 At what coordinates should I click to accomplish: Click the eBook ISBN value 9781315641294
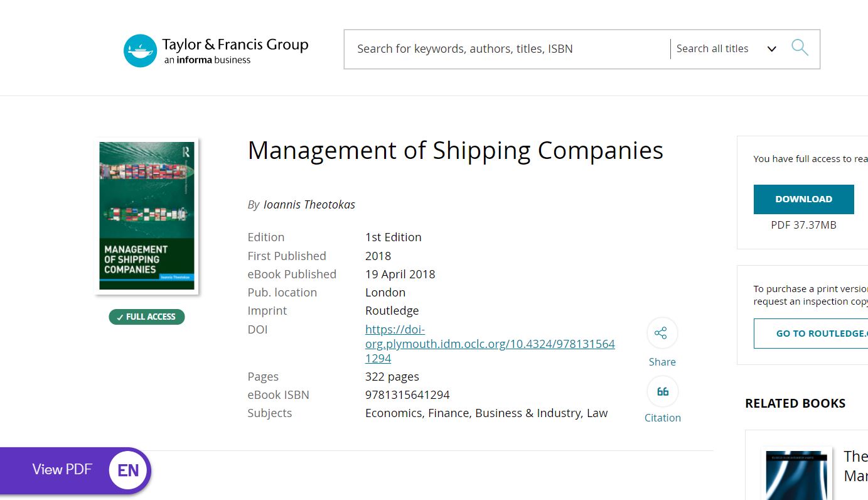(x=407, y=395)
